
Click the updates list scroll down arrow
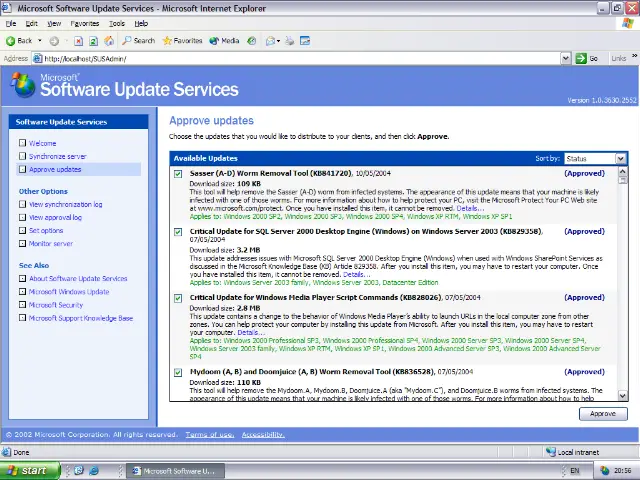[622, 395]
